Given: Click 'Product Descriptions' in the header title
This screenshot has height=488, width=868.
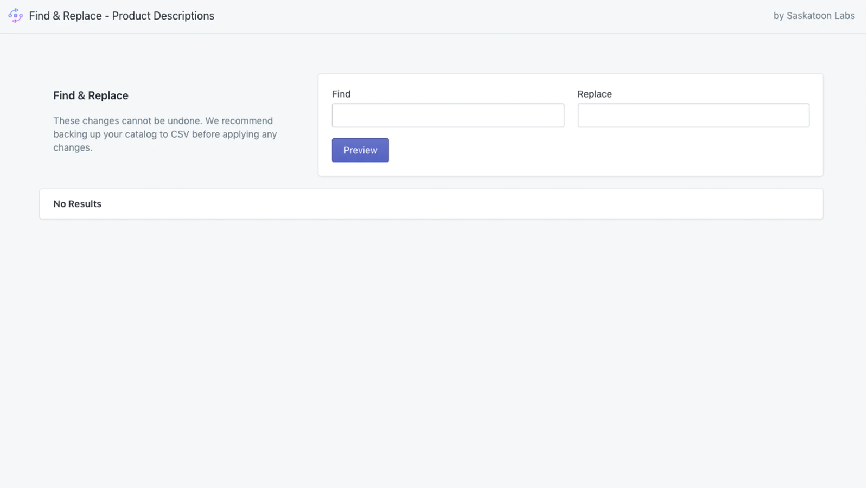Looking at the screenshot, I should (x=163, y=16).
